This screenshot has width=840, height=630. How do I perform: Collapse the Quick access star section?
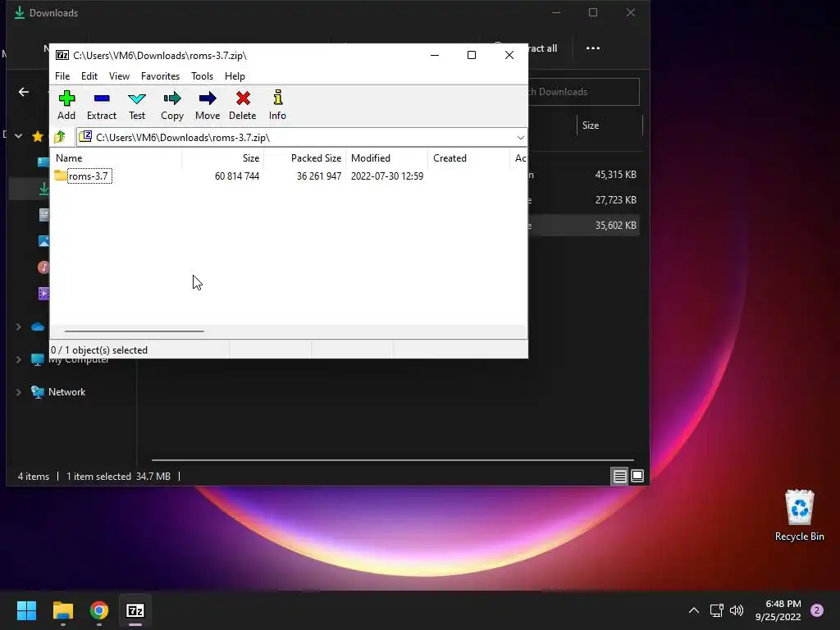18,136
